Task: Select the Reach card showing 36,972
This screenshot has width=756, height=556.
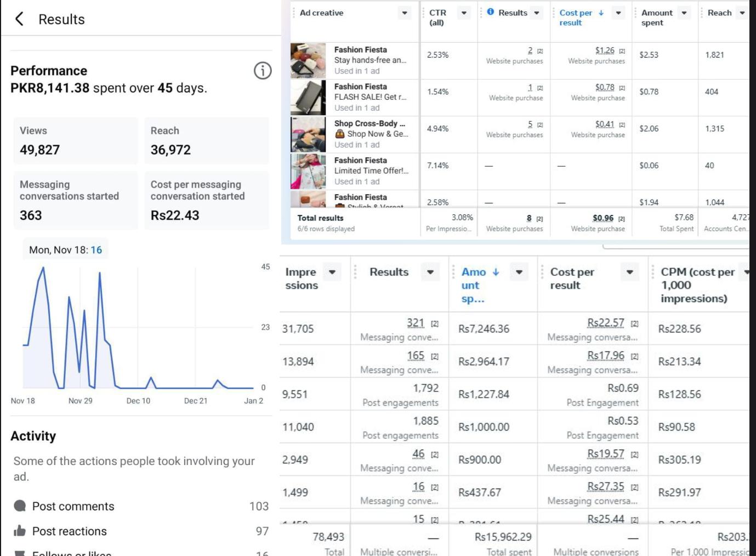Action: (x=207, y=140)
